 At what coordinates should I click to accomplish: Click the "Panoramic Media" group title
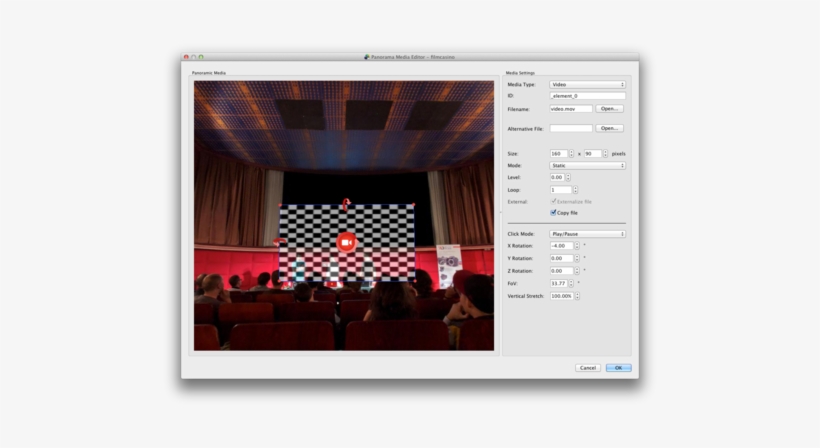tap(209, 73)
